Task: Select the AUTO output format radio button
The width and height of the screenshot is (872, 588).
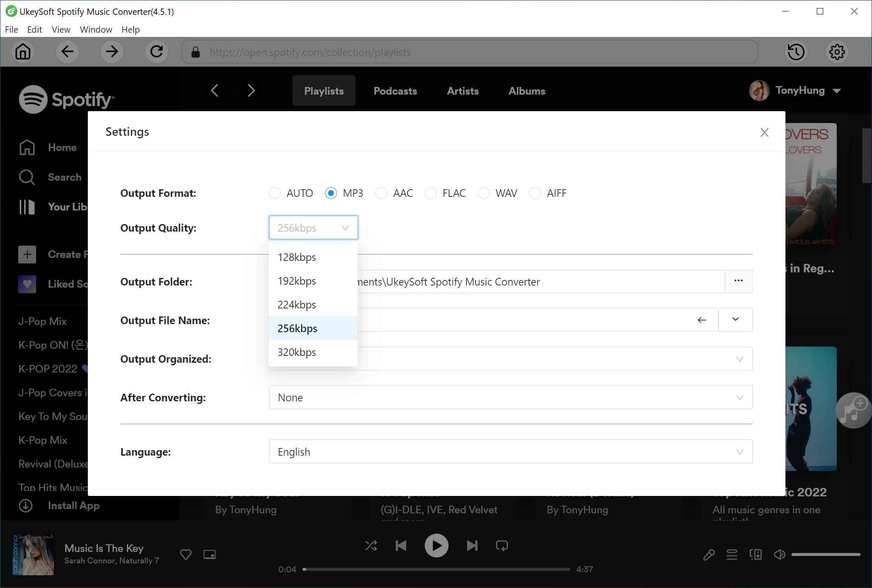Action: (x=274, y=193)
